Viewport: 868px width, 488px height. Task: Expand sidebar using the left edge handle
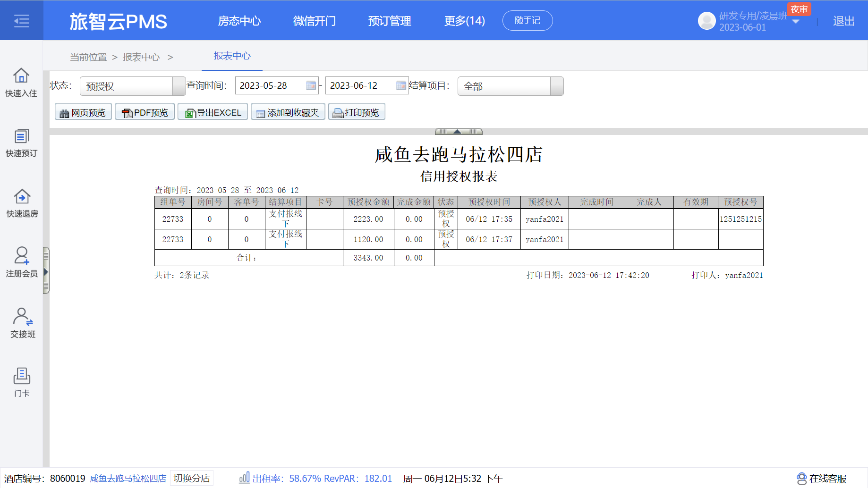[x=46, y=271]
